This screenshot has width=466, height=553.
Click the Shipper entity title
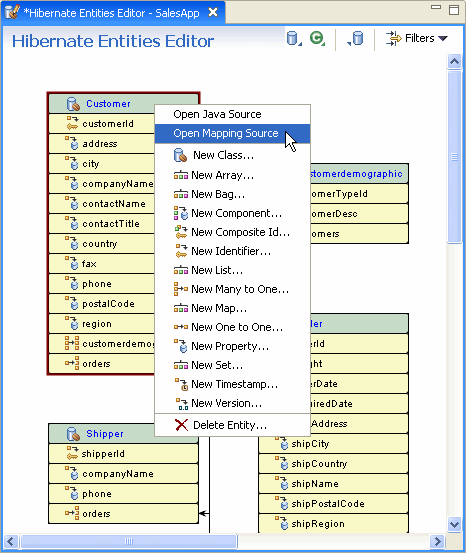[x=105, y=434]
